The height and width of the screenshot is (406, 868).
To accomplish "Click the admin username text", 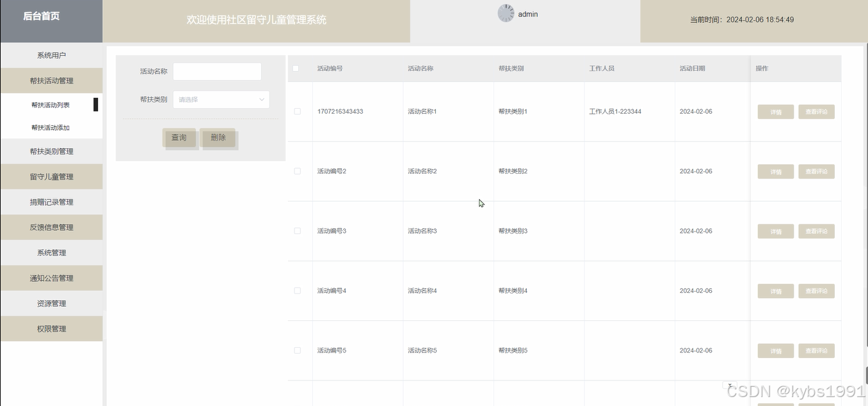I will (x=528, y=14).
